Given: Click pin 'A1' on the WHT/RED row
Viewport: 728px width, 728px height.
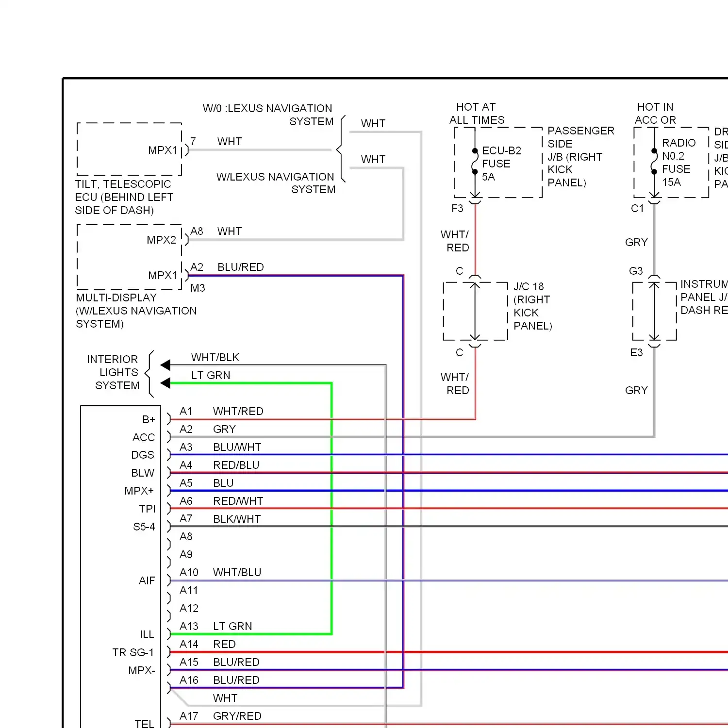Looking at the screenshot, I should tap(186, 412).
